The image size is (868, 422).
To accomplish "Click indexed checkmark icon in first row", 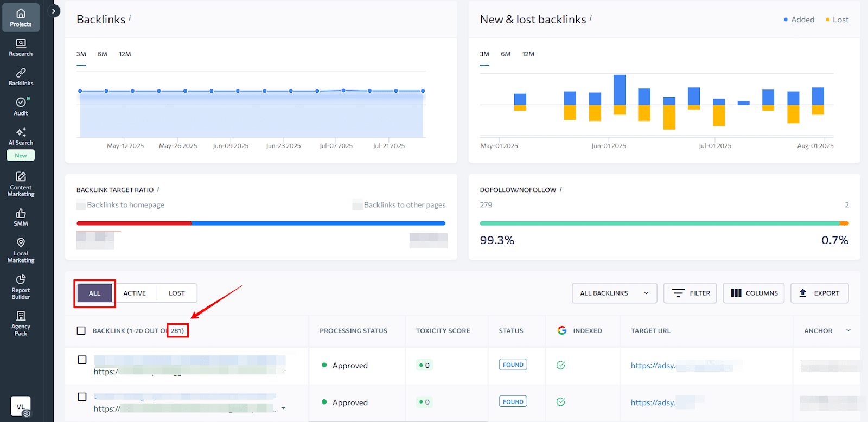I will [x=561, y=365].
